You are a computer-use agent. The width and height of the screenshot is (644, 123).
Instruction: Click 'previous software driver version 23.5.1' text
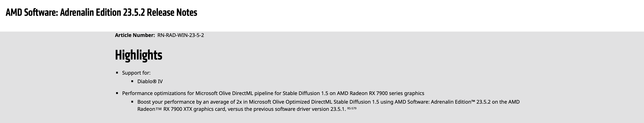(299, 109)
